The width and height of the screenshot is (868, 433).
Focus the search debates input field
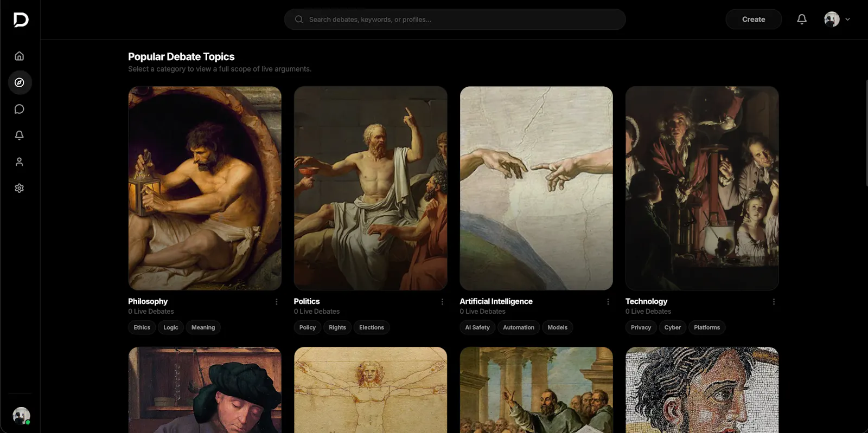coord(455,20)
